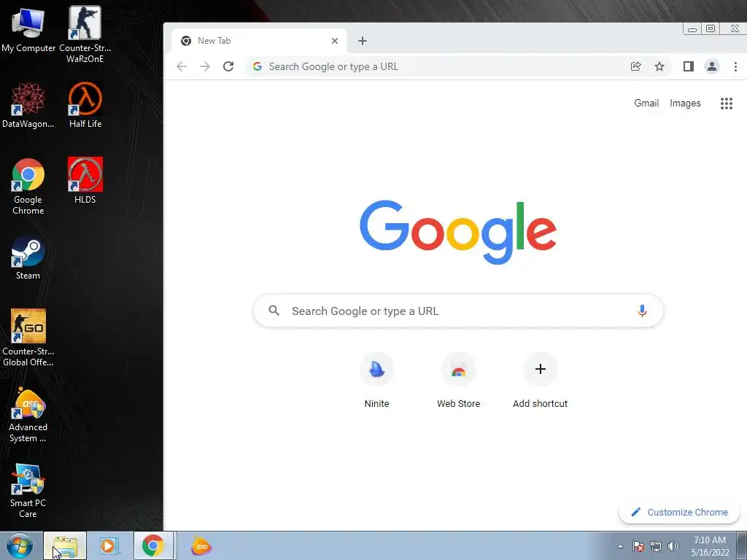The width and height of the screenshot is (747, 560).
Task: Open the network tray icon
Action: [x=656, y=546]
